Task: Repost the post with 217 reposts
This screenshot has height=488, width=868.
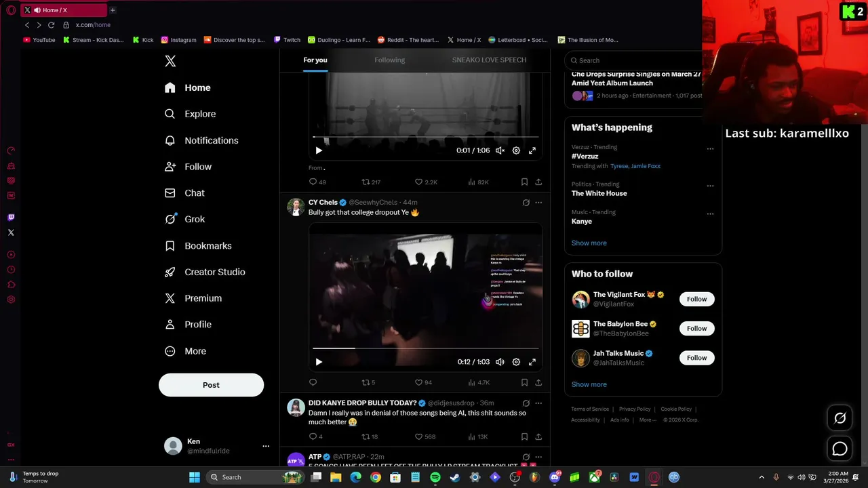Action: (x=371, y=182)
